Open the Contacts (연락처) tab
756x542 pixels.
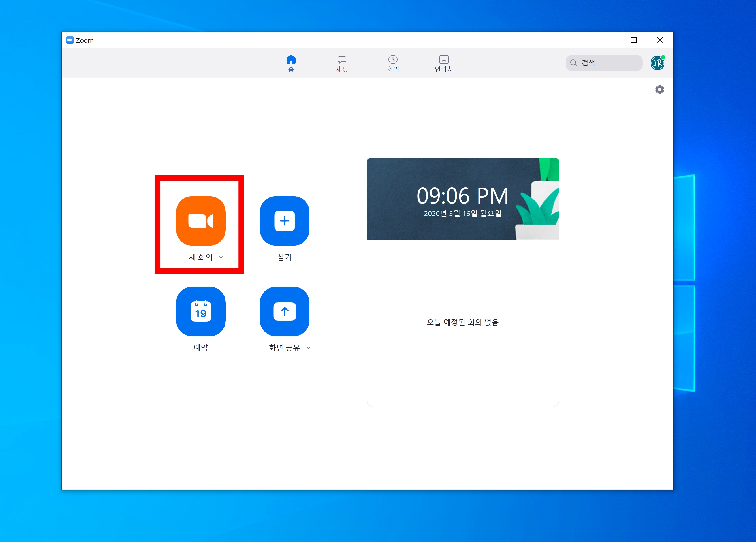(444, 63)
